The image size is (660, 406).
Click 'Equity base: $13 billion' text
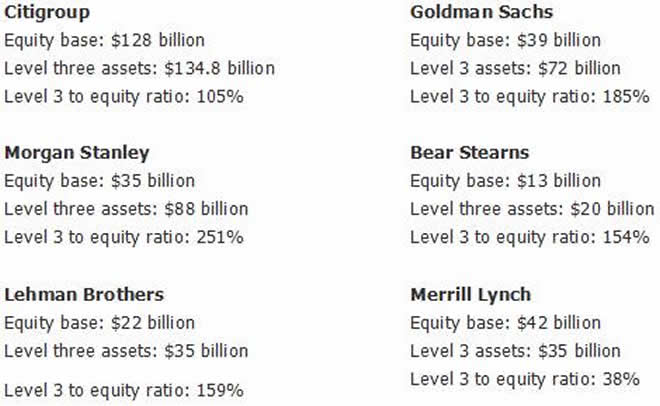[x=505, y=182]
